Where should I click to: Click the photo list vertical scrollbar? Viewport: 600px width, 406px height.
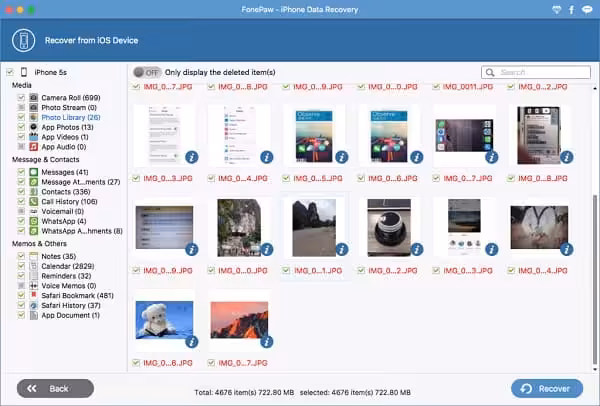(x=595, y=279)
